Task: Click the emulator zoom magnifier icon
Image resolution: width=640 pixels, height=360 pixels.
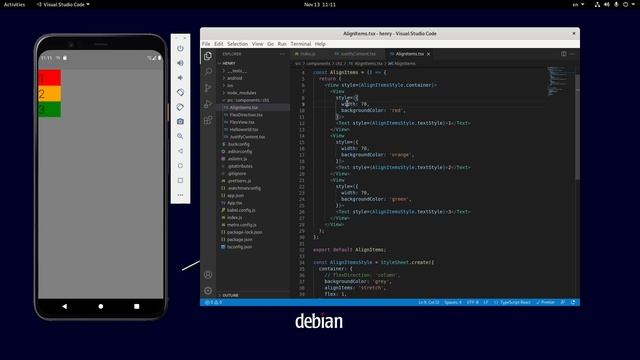Action: [x=180, y=136]
